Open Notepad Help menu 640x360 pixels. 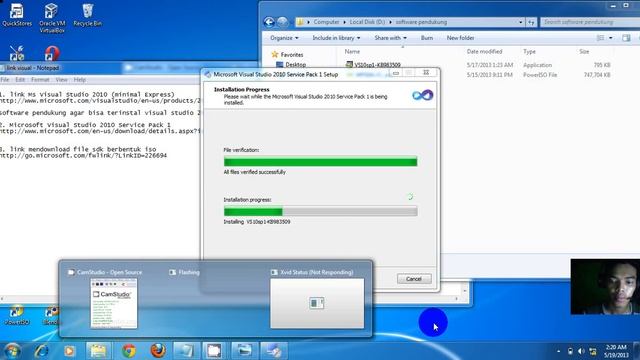[80, 80]
